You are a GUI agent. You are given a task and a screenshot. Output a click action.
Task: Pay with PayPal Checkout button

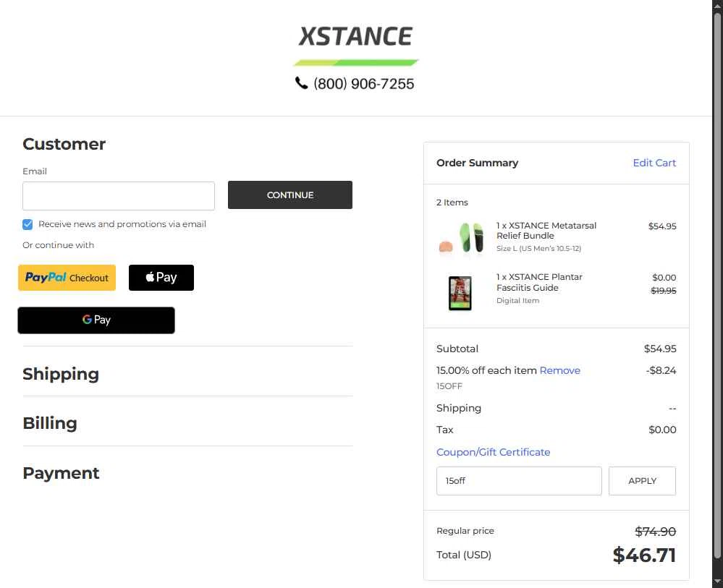(x=67, y=278)
